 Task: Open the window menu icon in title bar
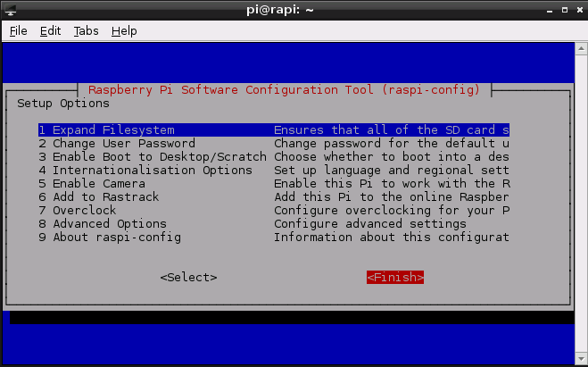(x=10, y=10)
